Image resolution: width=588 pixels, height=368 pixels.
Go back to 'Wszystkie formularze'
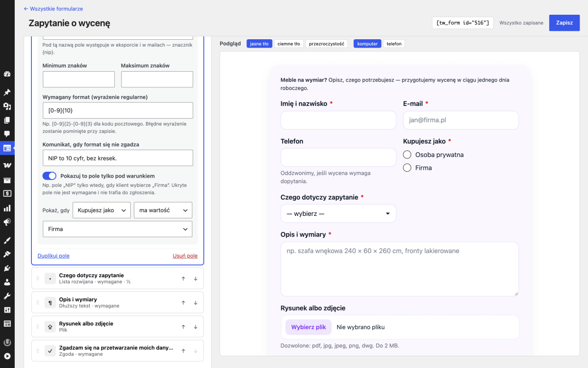coord(53,9)
